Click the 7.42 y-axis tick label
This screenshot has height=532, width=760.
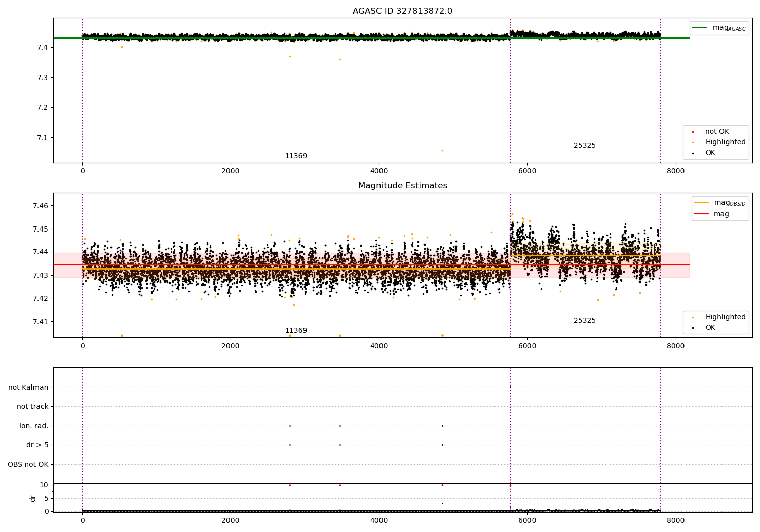coord(41,298)
